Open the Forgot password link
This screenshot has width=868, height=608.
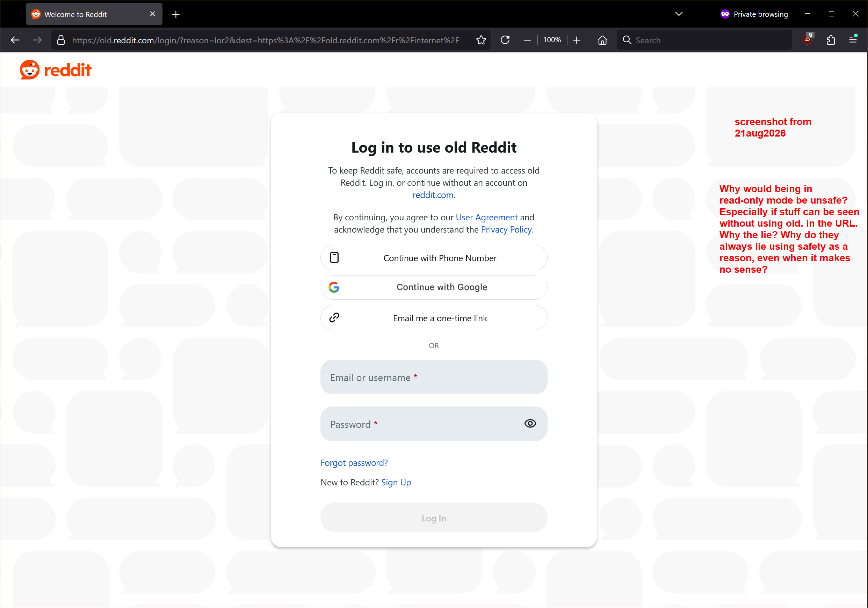pyautogui.click(x=354, y=462)
